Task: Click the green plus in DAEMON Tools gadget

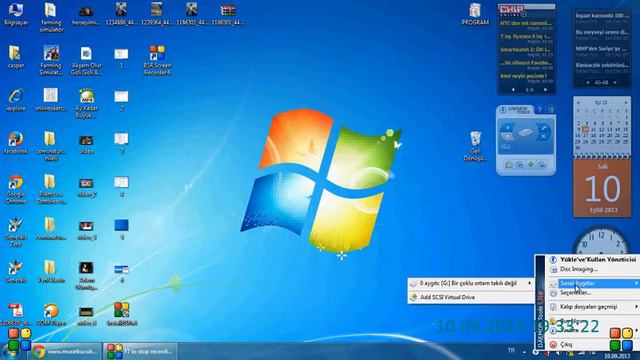Action: point(531,164)
